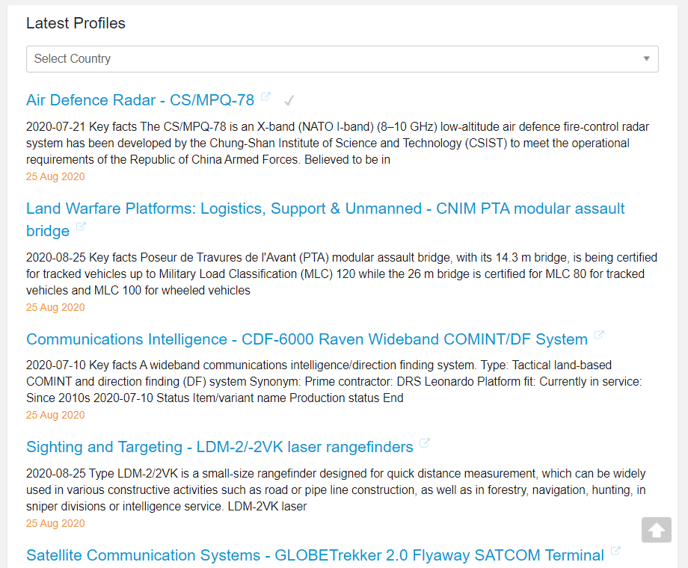Click external link icon beside CDF-6000 Raven title
The image size is (688, 568).
coord(599,336)
